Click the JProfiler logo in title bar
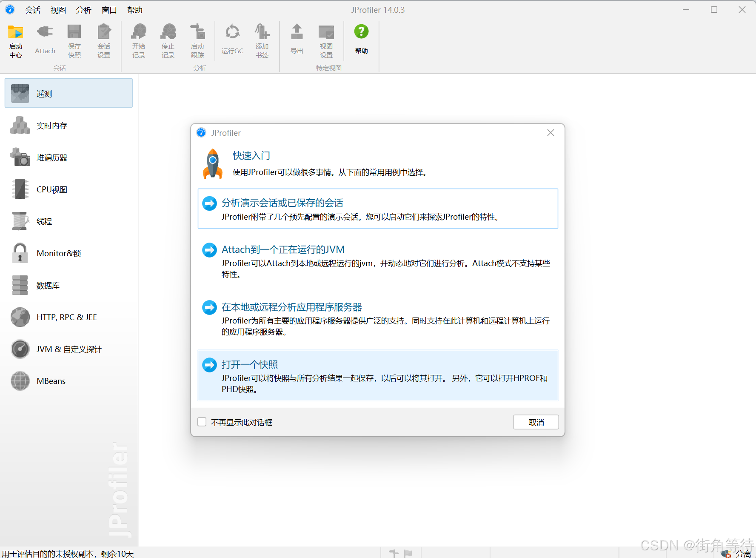Image resolution: width=756 pixels, height=558 pixels. pos(10,9)
